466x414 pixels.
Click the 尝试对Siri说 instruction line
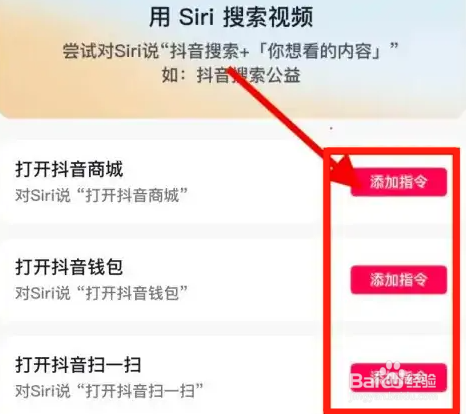tap(231, 51)
